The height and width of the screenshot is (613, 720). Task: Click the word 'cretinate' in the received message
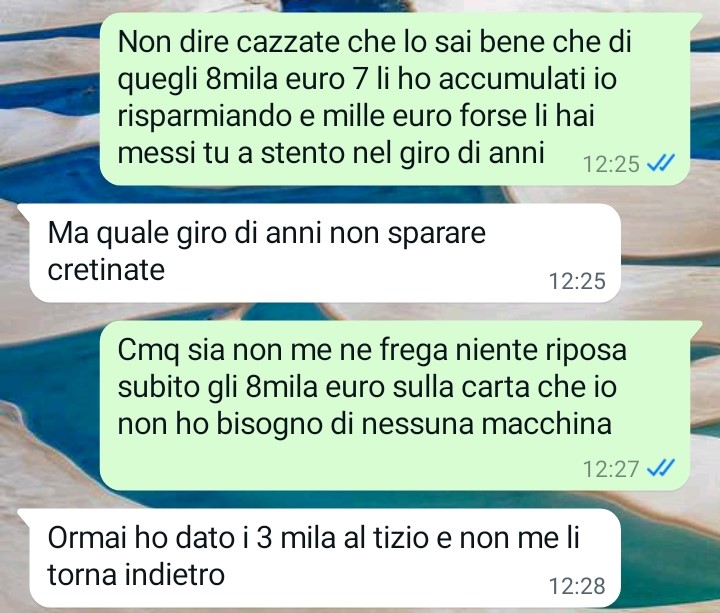click(106, 270)
